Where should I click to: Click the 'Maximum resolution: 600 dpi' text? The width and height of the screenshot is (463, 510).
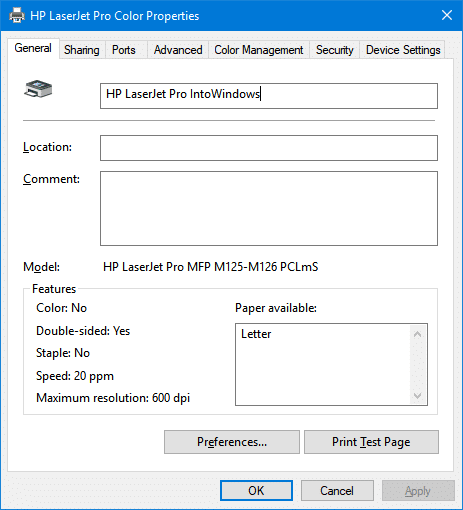click(113, 398)
